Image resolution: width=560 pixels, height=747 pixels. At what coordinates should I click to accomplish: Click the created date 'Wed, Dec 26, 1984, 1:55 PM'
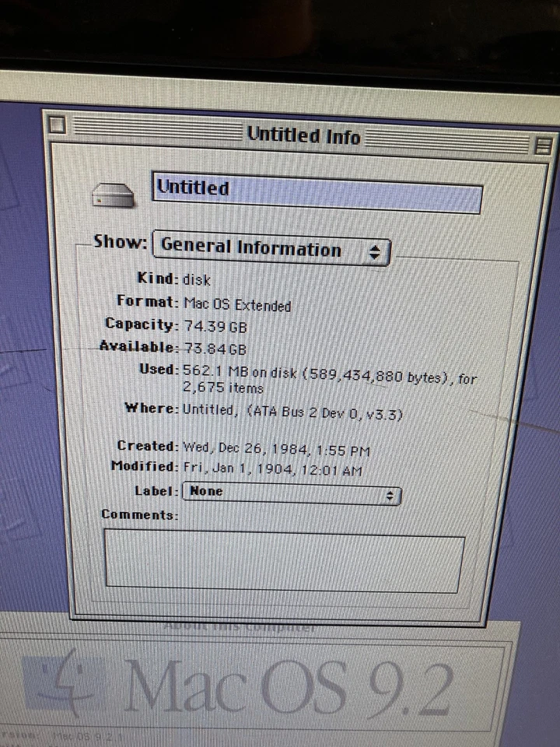(277, 448)
